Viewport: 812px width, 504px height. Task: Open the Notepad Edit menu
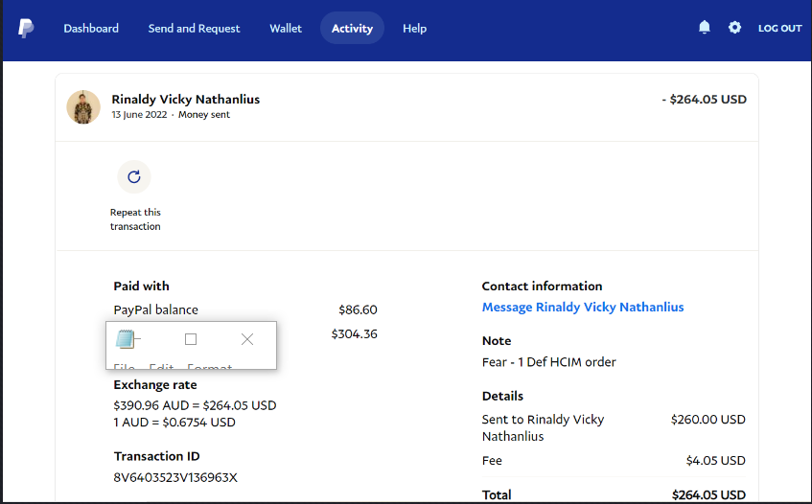[161, 367]
